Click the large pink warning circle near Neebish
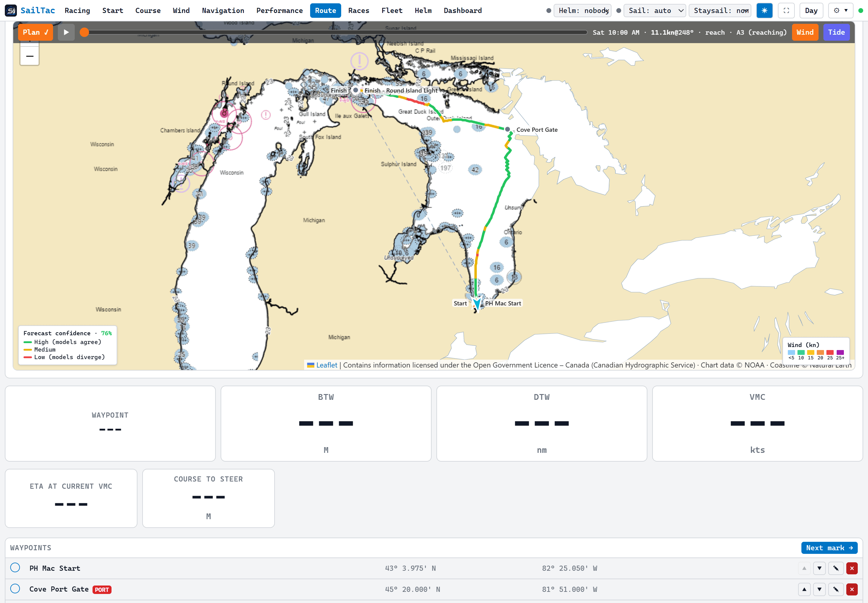Image resolution: width=868 pixels, height=603 pixels. [x=359, y=61]
